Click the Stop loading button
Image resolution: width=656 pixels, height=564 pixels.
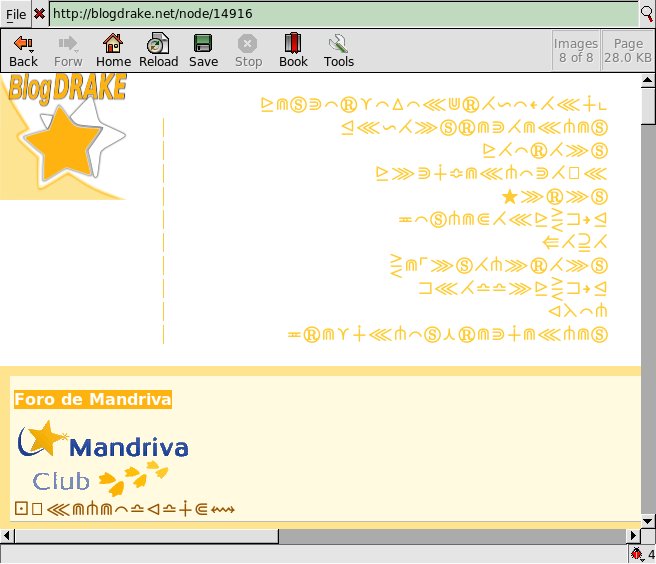[x=248, y=50]
